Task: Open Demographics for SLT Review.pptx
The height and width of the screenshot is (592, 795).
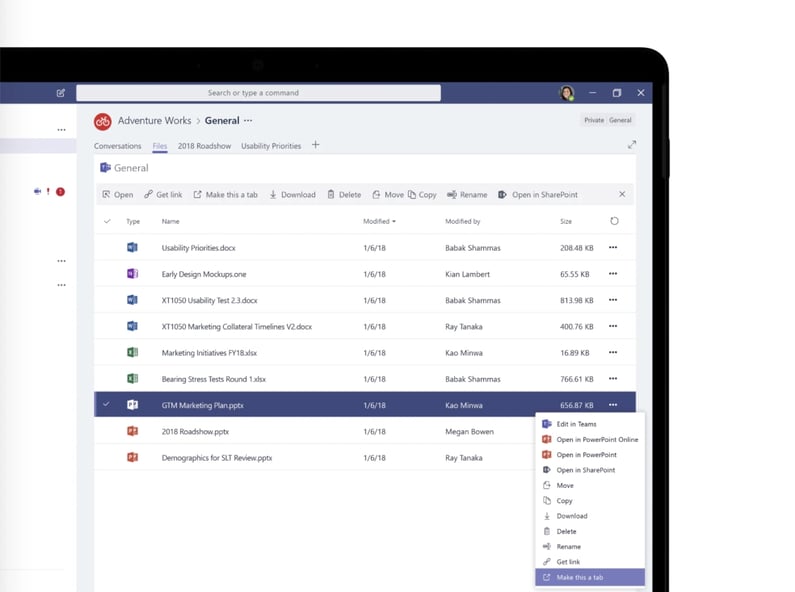Action: pos(216,458)
